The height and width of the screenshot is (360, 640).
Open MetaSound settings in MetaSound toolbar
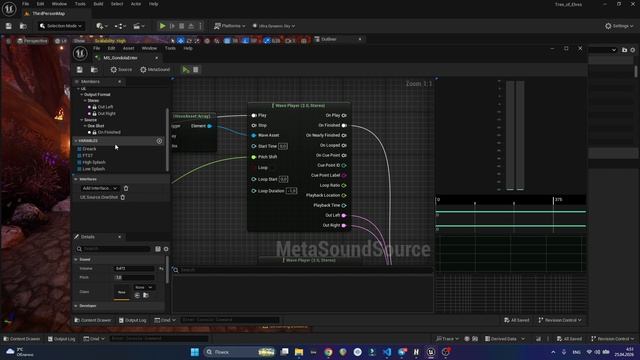tap(155, 70)
